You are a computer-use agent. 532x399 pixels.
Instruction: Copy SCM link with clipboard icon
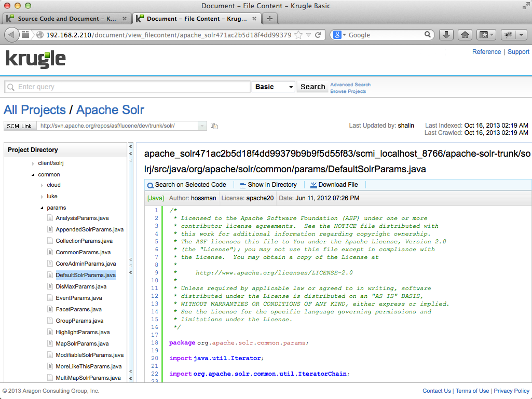pyautogui.click(x=214, y=126)
